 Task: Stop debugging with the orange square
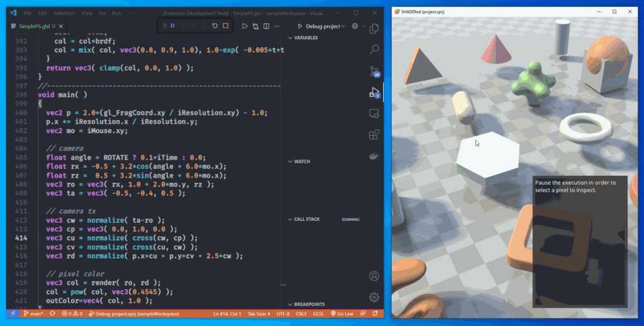pyautogui.click(x=225, y=26)
